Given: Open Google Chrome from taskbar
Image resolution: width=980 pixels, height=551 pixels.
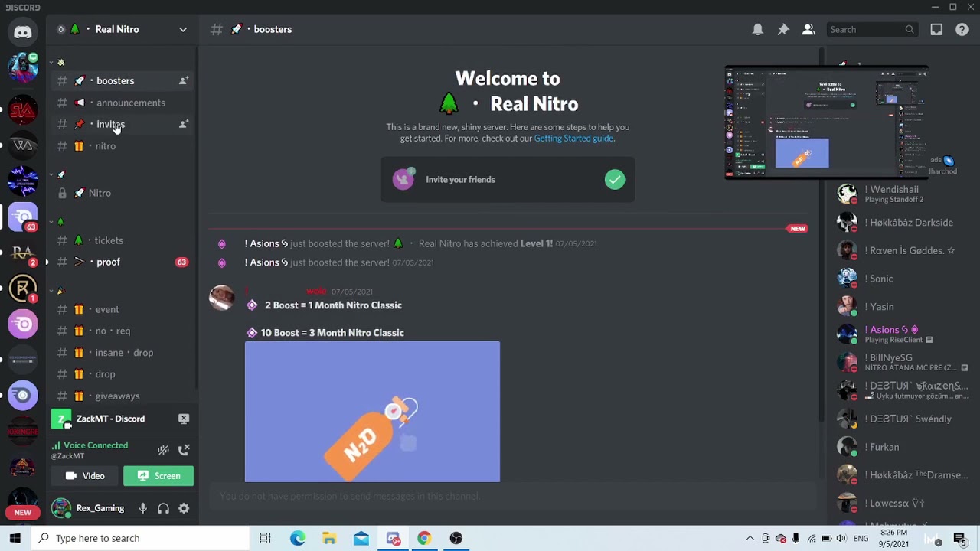Looking at the screenshot, I should click(423, 538).
